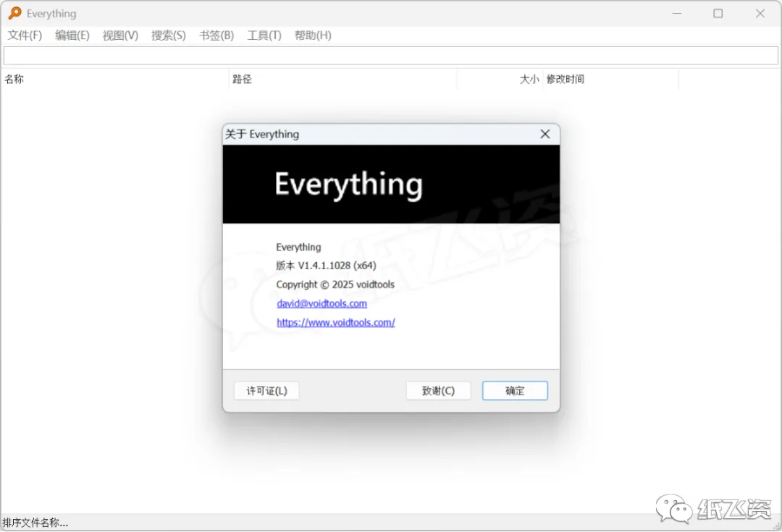This screenshot has width=782, height=532.
Task: Sort results by 大小 column header
Action: coord(499,80)
